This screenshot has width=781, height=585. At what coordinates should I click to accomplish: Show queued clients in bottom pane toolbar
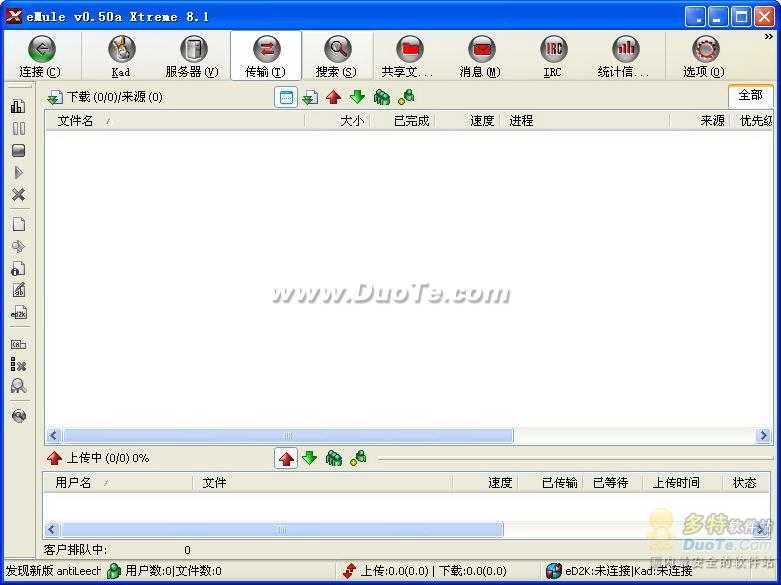coord(334,458)
